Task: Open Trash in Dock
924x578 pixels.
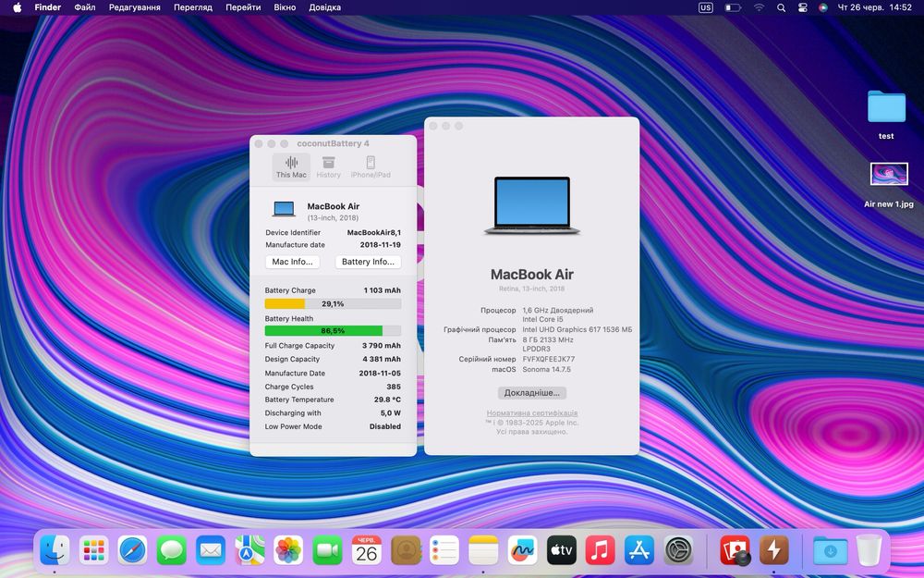Action: click(869, 551)
